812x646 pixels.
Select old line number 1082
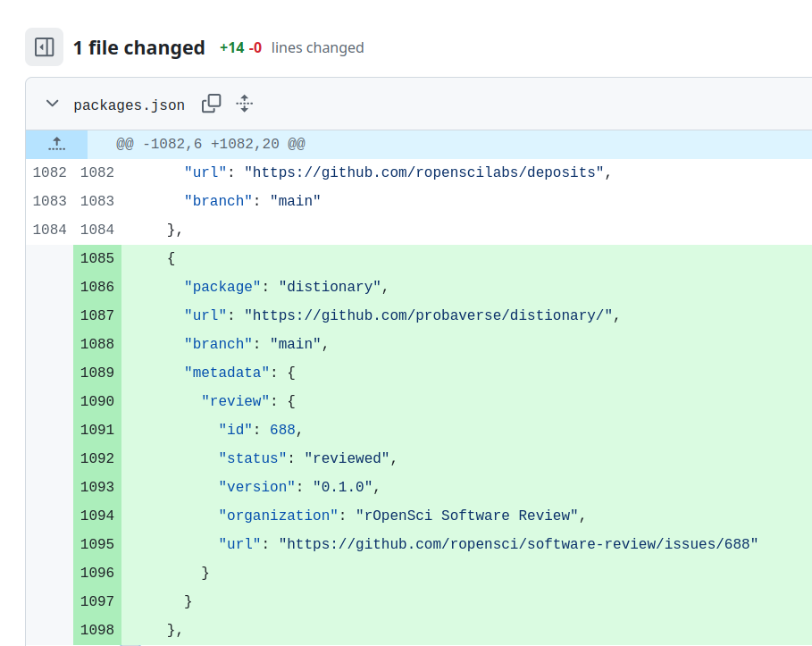pos(49,172)
